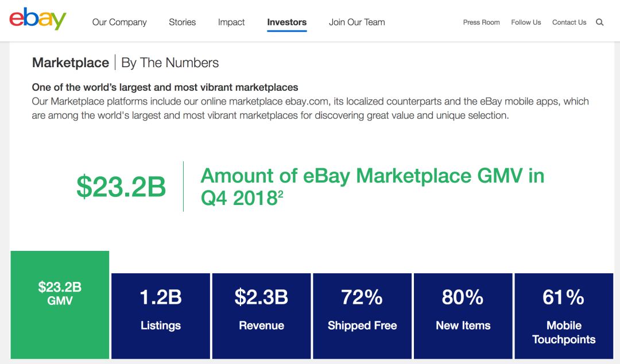The image size is (620, 364).
Task: Open the Our Company page
Action: [119, 22]
